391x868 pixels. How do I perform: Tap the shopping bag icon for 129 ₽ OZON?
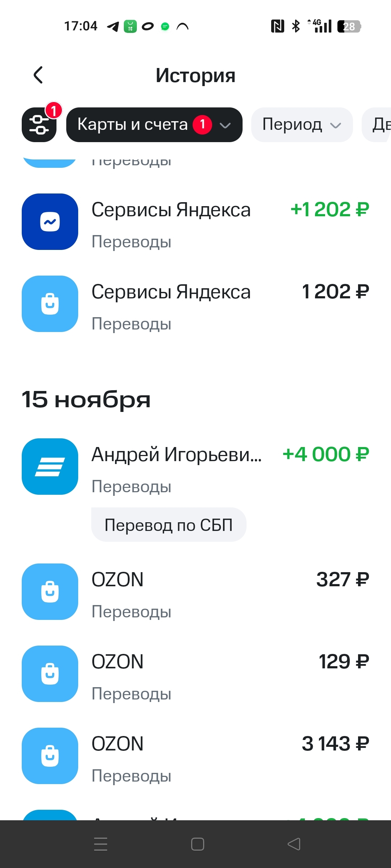pyautogui.click(x=50, y=674)
